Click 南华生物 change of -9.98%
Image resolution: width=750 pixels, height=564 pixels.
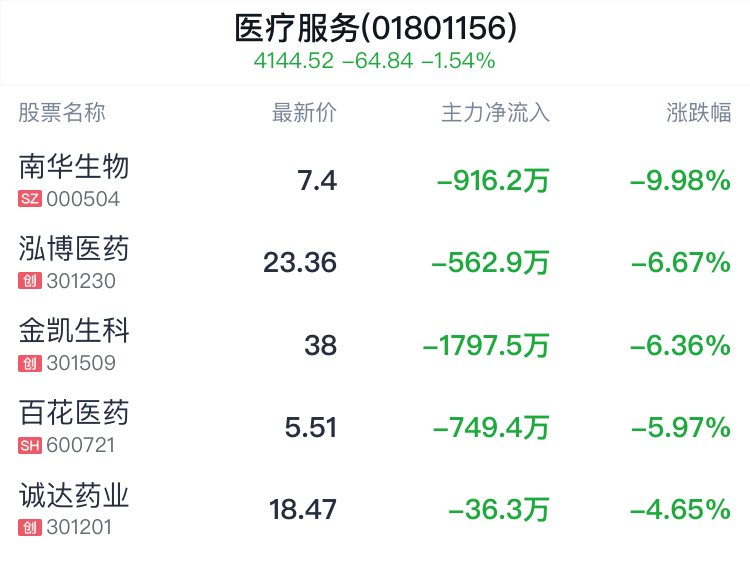(x=681, y=181)
